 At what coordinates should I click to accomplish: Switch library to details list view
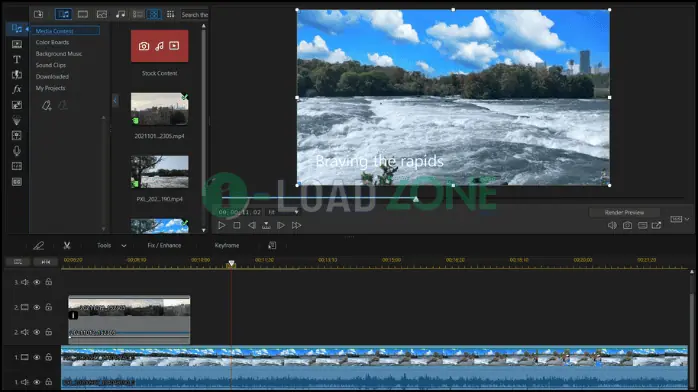point(138,14)
